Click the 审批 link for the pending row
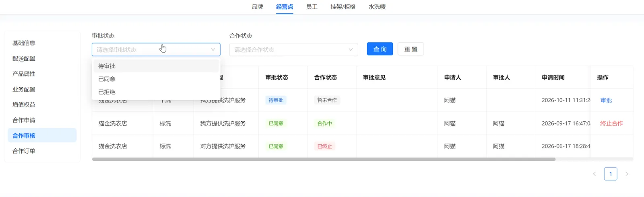Viewport: 644px width, 197px height. (606, 100)
